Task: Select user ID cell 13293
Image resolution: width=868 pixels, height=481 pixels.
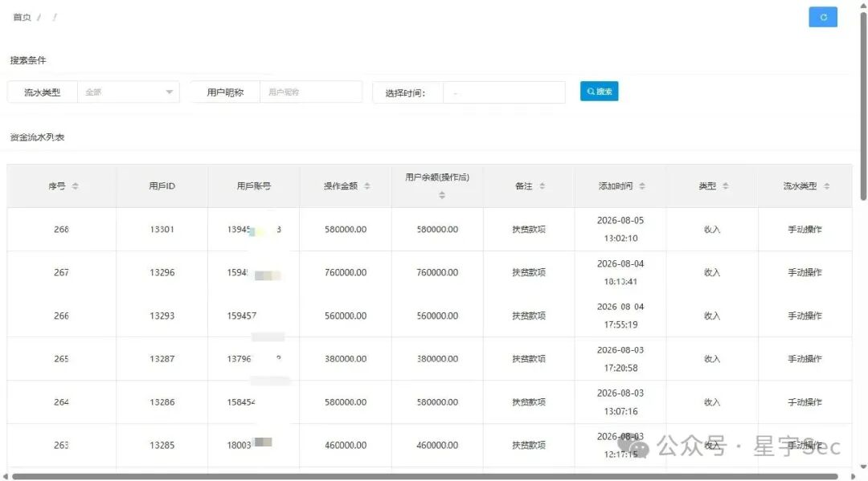Action: point(162,316)
